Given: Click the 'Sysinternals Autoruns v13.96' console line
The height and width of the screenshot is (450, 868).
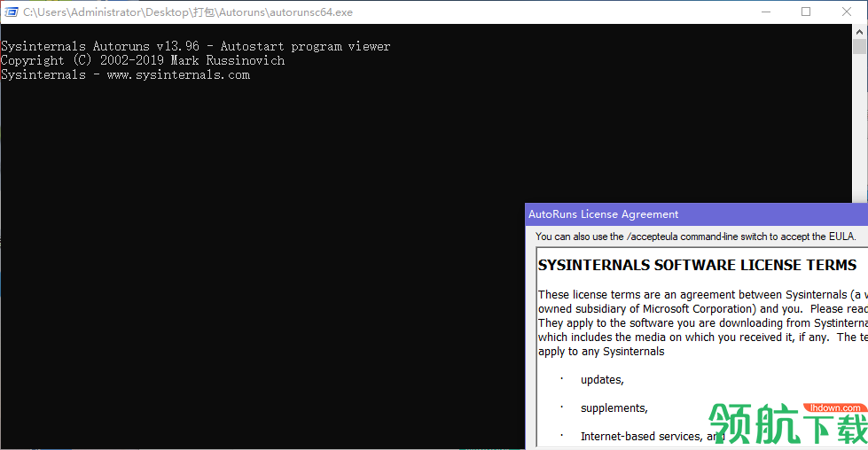Looking at the screenshot, I should tap(195, 46).
